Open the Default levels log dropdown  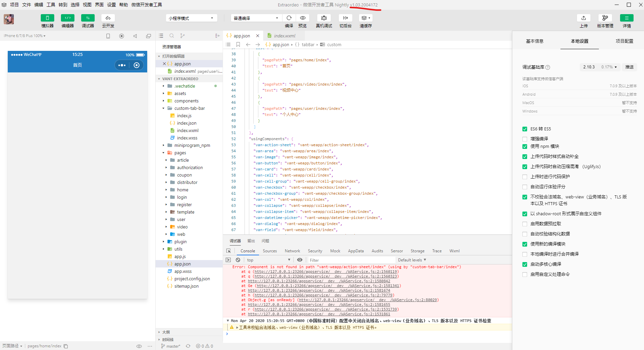(x=412, y=260)
